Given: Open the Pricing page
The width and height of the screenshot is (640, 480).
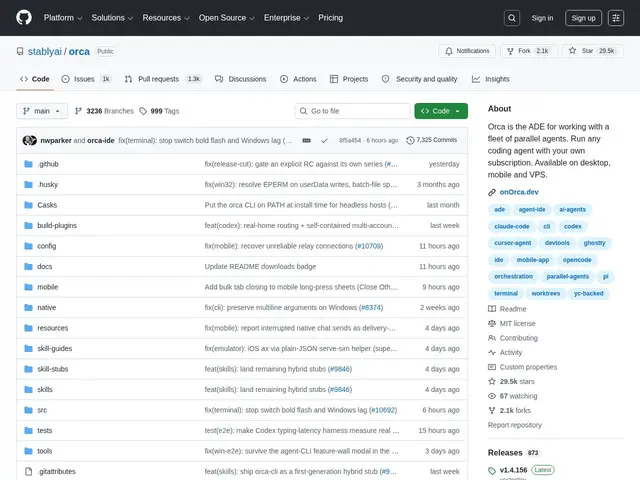Looking at the screenshot, I should point(331,18).
